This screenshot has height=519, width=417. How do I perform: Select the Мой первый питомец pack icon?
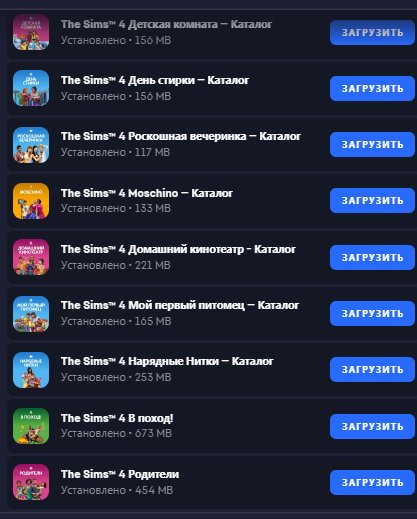(31, 314)
